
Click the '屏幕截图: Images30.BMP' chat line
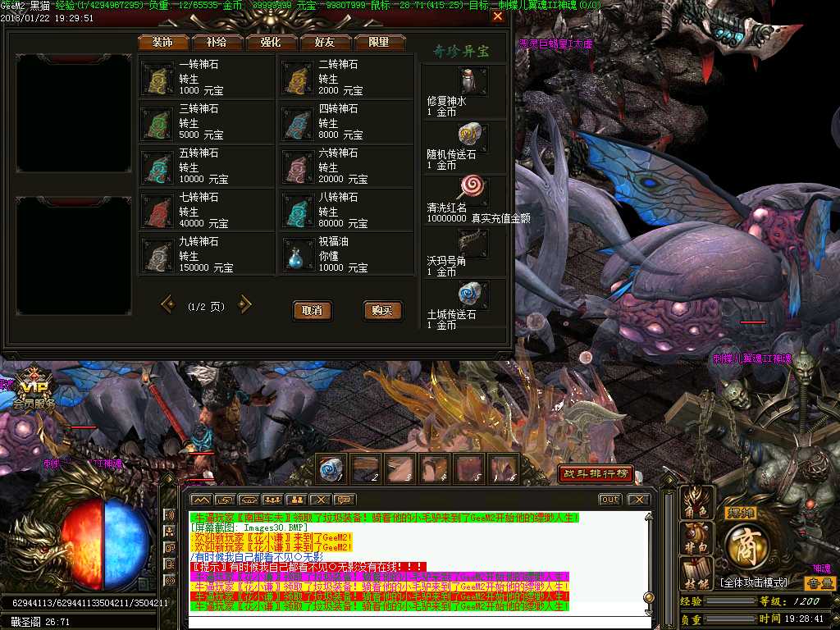(x=249, y=527)
